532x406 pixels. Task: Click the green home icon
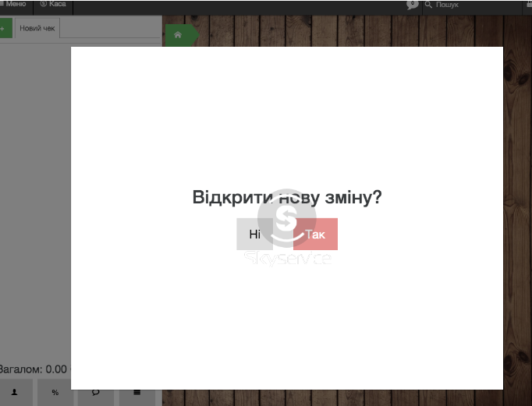pyautogui.click(x=179, y=35)
